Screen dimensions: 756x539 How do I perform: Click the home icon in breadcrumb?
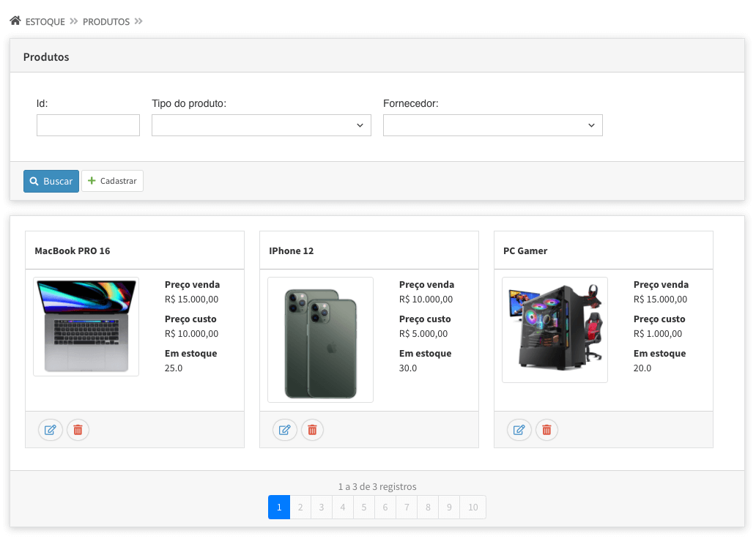pyautogui.click(x=15, y=21)
